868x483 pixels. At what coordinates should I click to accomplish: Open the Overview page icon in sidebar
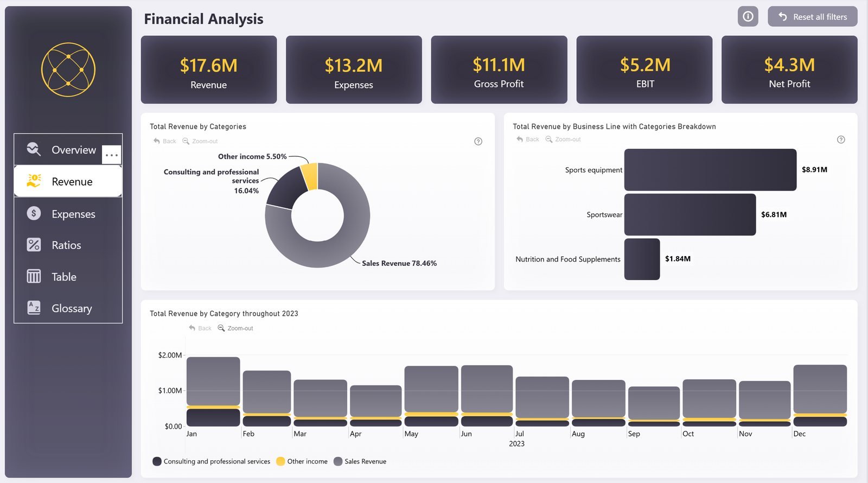pos(34,149)
